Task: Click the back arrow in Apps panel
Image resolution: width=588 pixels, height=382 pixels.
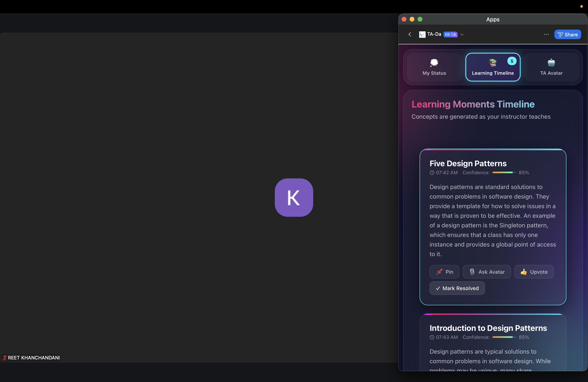Action: [x=410, y=34]
